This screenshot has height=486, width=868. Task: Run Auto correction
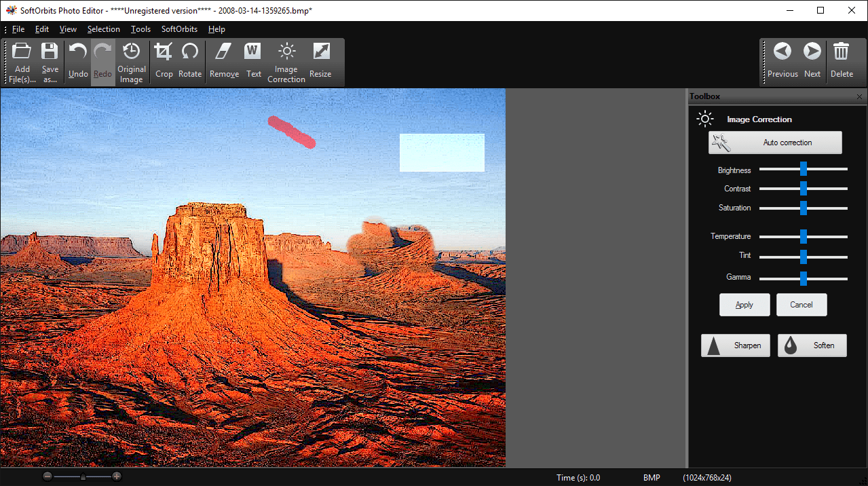(775, 143)
